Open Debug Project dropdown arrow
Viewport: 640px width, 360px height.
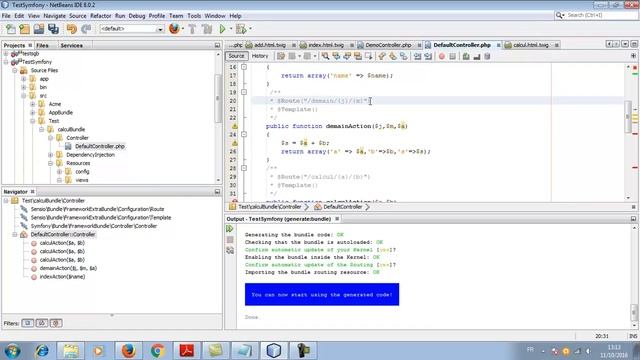point(250,29)
